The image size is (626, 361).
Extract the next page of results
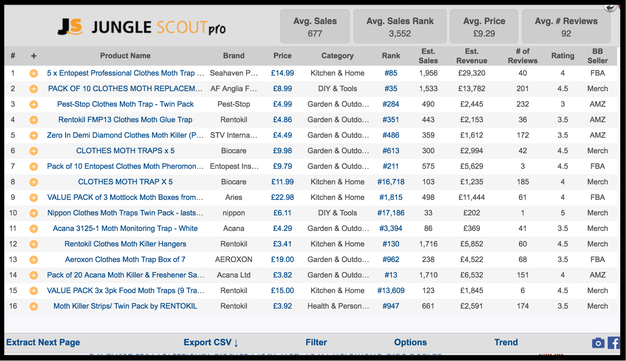coord(43,342)
